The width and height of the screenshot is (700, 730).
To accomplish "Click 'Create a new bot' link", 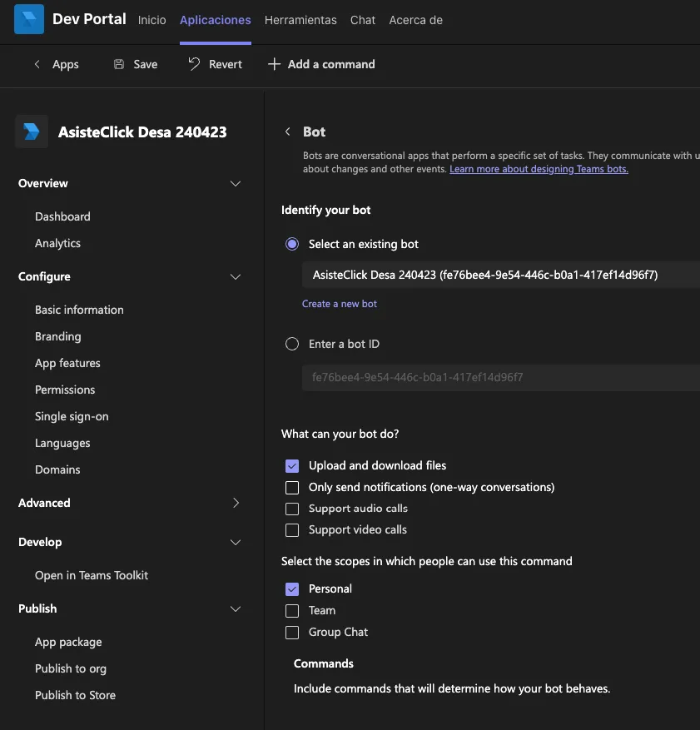I will [x=340, y=304].
